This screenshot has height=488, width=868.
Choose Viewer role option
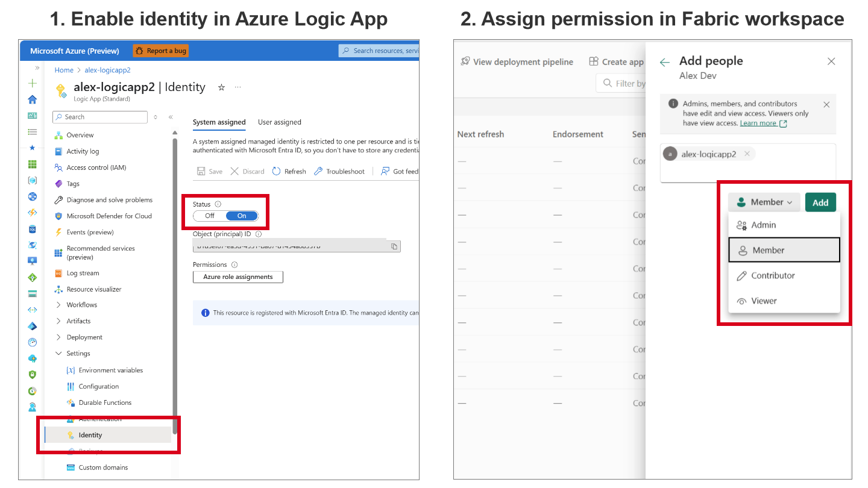[784, 301]
